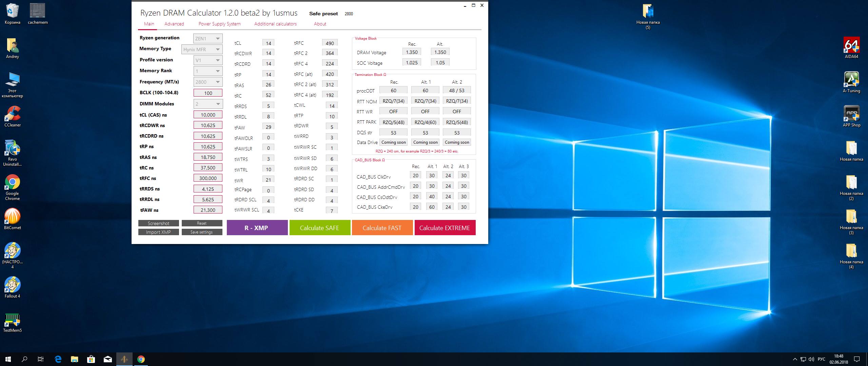Open the Fallout 4 desktop shortcut
Viewport: 868px width, 366px height.
(x=13, y=285)
